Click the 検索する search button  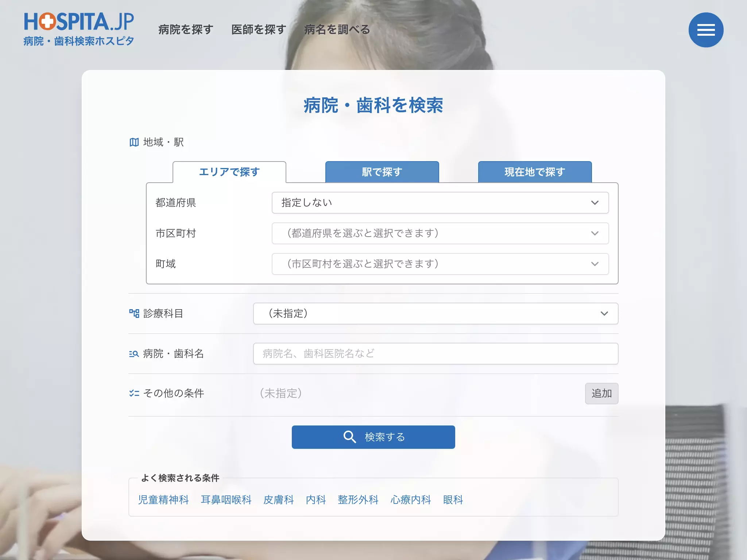(373, 437)
